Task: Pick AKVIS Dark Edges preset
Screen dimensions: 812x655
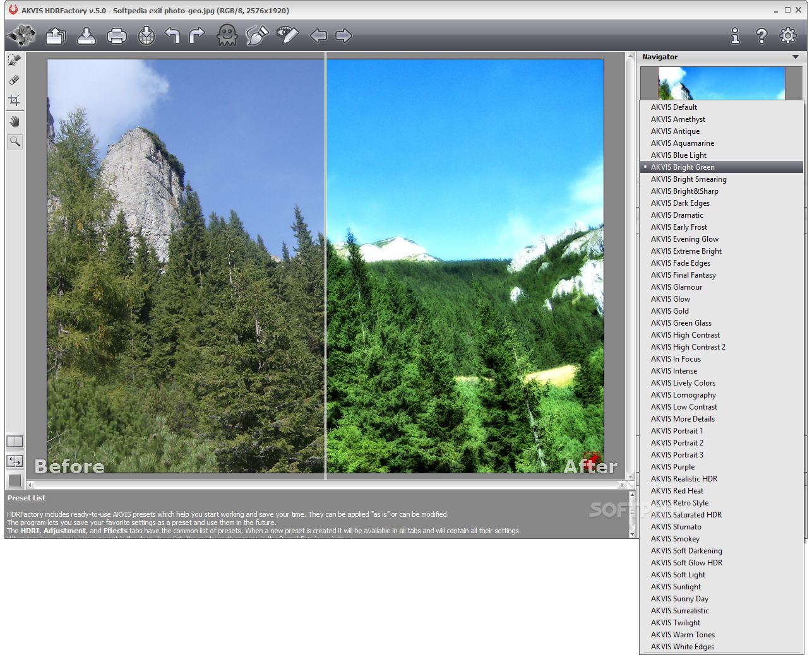Action: coord(722,203)
